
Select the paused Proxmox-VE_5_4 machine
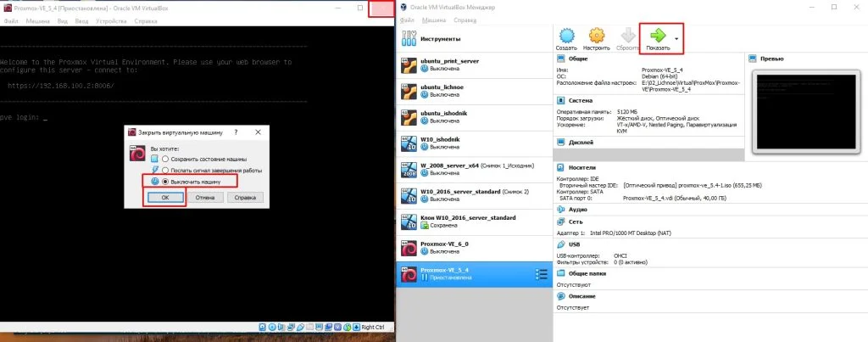click(x=475, y=274)
